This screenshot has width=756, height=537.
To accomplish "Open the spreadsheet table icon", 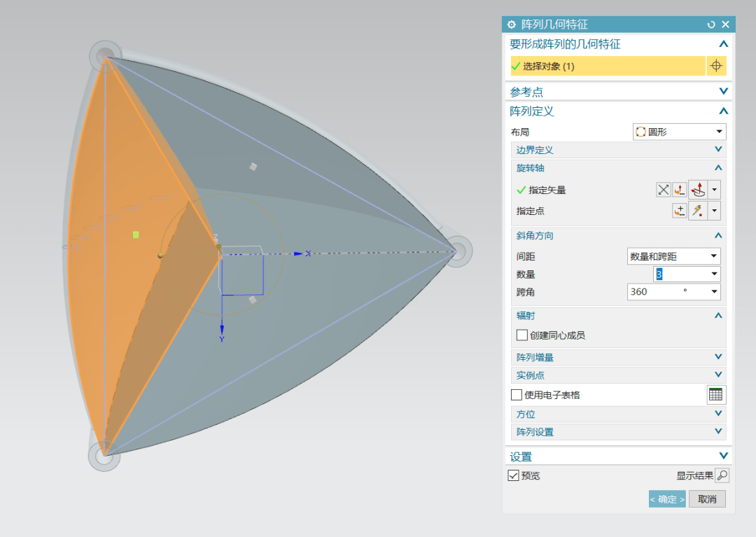I will 715,395.
